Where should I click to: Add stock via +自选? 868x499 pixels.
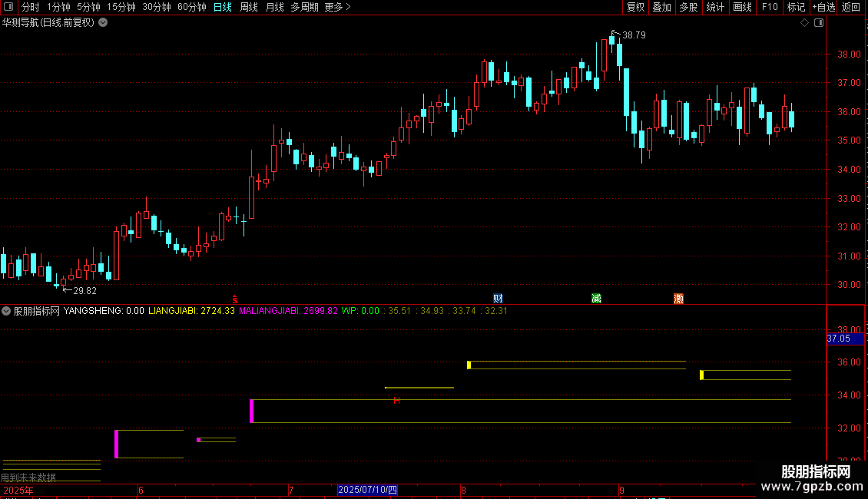823,7
